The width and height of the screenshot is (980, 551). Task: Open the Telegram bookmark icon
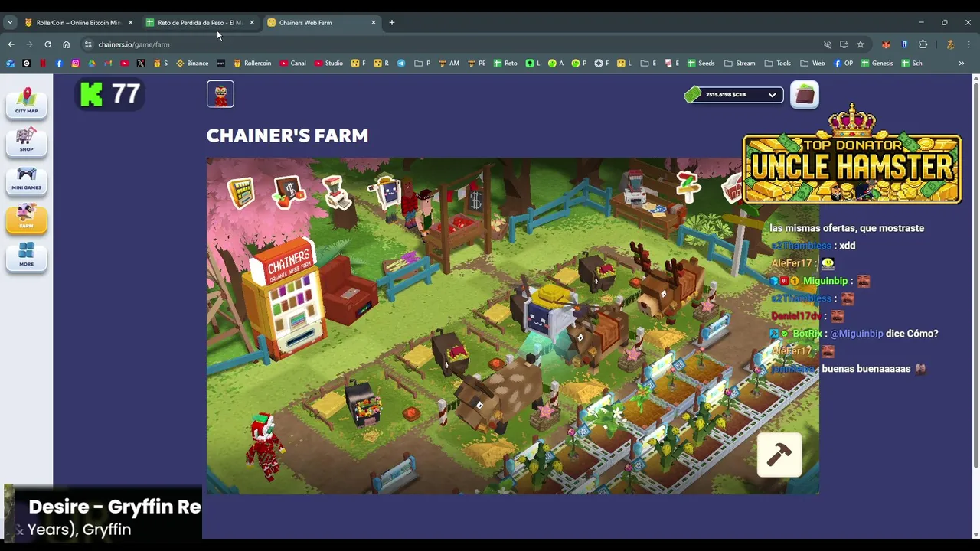401,64
